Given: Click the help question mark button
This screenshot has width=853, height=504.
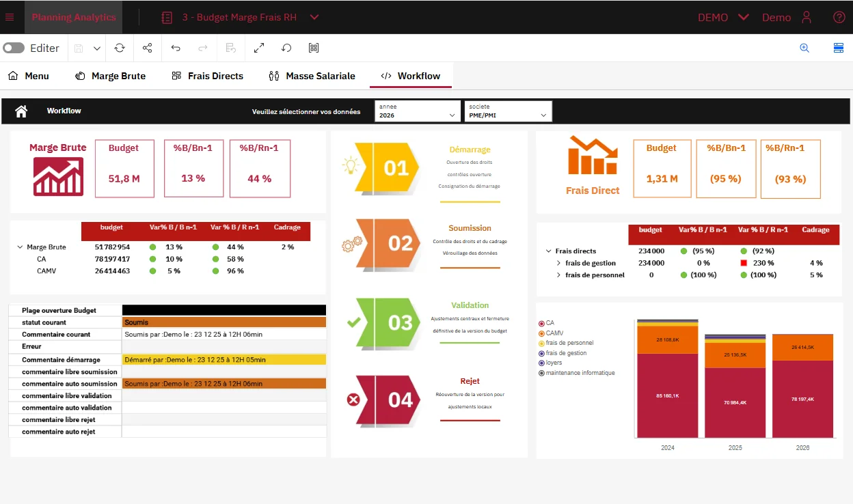Looking at the screenshot, I should click(839, 17).
